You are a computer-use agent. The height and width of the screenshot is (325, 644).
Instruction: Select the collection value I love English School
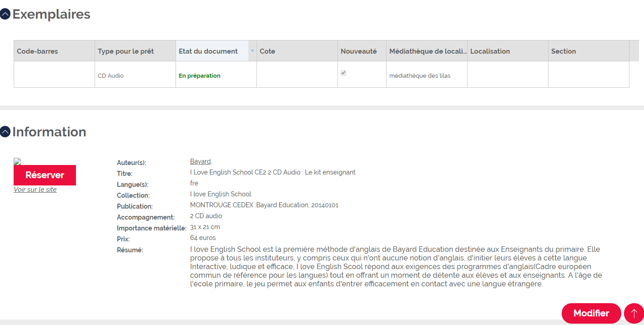tap(221, 194)
